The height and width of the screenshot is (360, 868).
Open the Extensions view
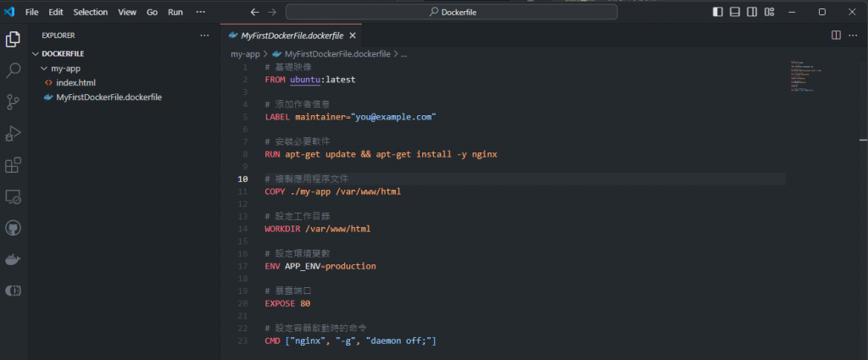[x=14, y=165]
